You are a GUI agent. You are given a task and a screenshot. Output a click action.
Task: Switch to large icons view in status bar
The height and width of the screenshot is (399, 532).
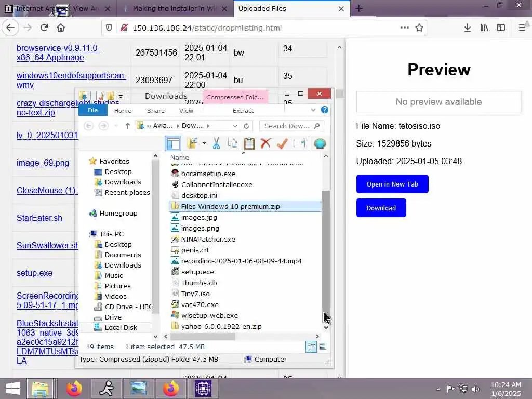pos(323,347)
